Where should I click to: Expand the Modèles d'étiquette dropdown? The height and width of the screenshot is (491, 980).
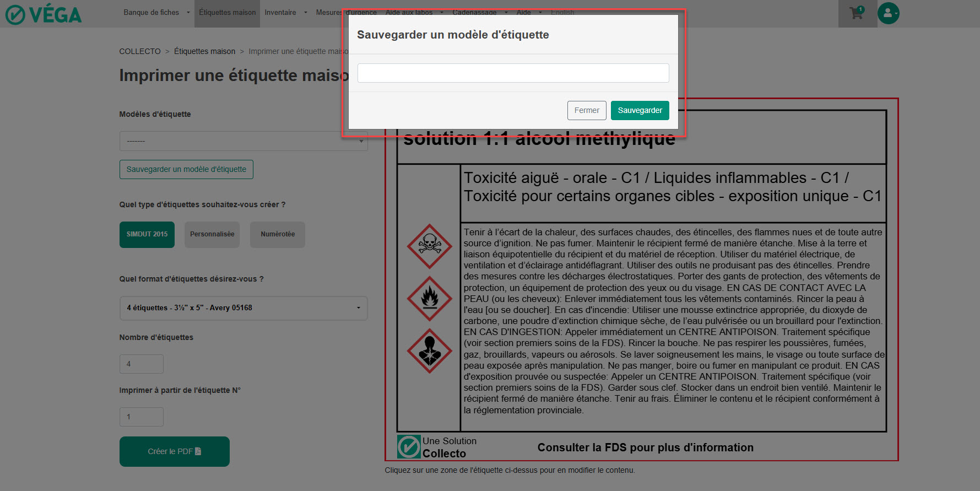(x=243, y=141)
